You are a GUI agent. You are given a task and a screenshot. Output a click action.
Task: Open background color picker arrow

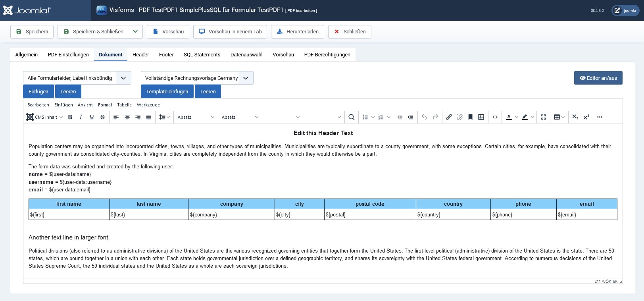(532, 117)
